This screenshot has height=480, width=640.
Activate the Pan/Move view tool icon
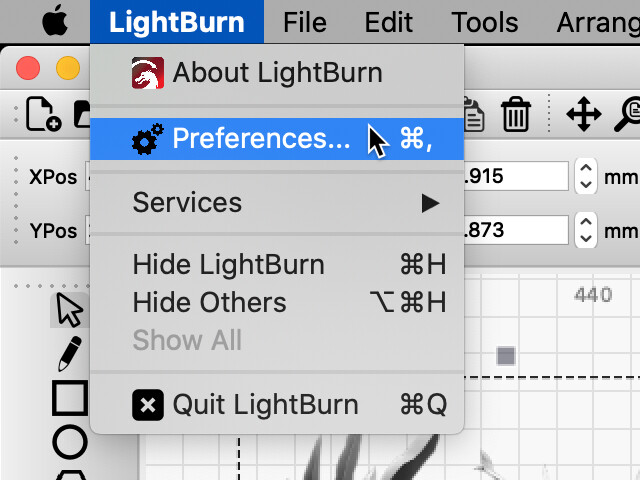tap(584, 114)
